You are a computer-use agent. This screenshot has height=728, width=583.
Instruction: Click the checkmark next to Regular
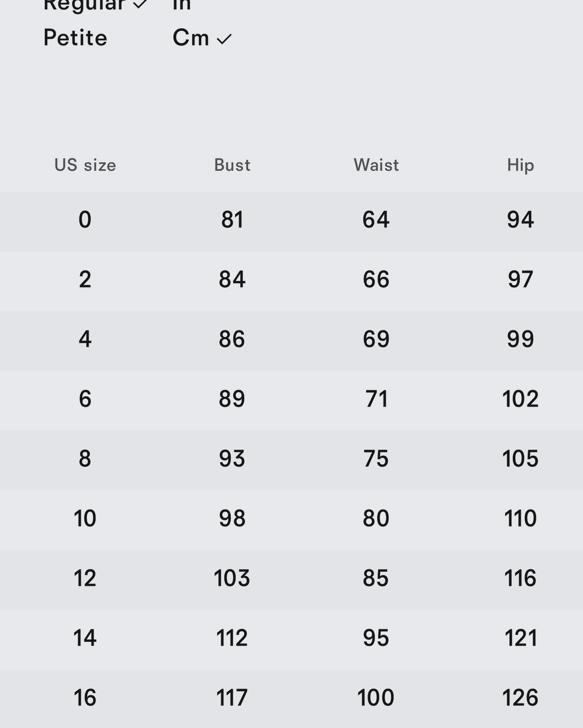140,4
